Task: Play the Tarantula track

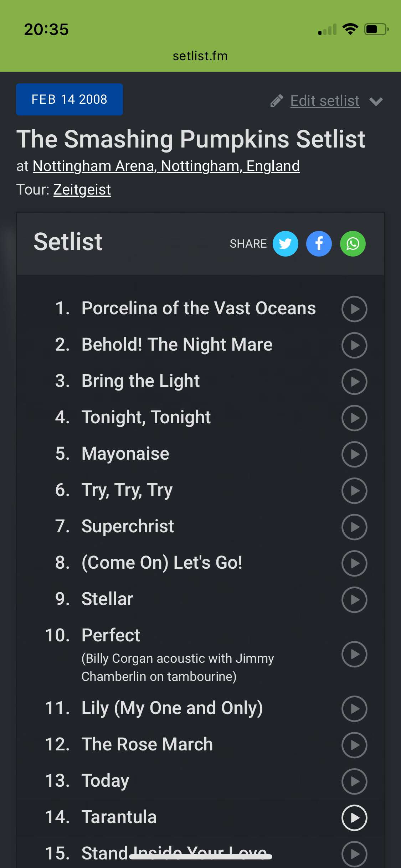Action: [354, 818]
